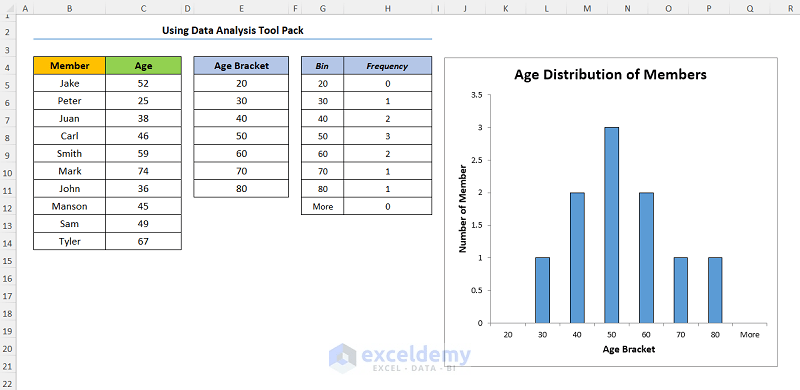800x390 pixels.
Task: Click the chart bar for bracket 80
Action: click(x=715, y=290)
